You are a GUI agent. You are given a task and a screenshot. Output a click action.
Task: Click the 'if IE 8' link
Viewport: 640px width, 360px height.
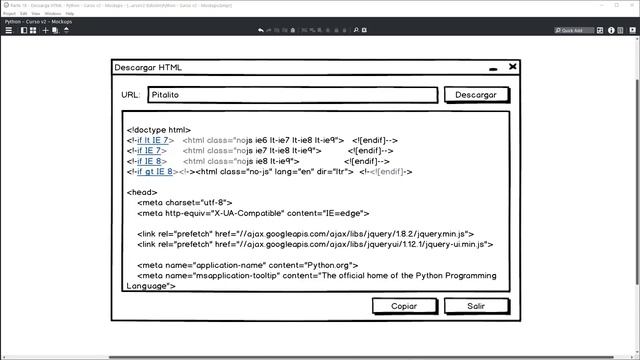[x=149, y=161]
